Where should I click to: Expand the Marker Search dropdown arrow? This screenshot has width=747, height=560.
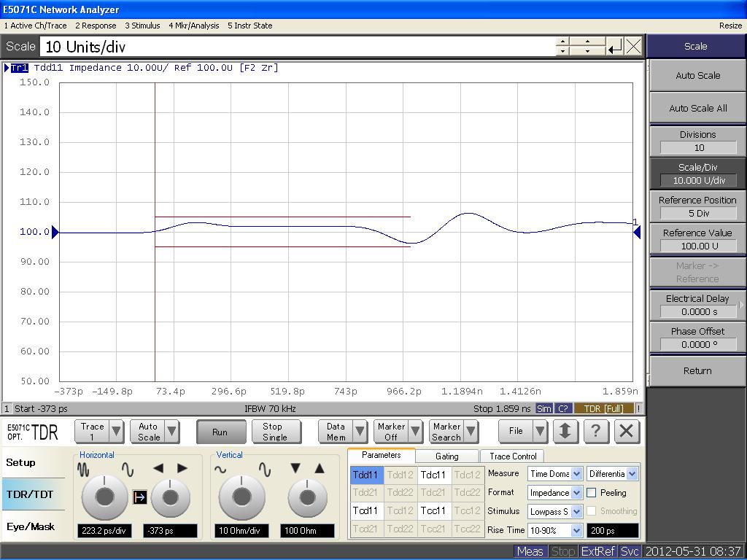point(471,432)
